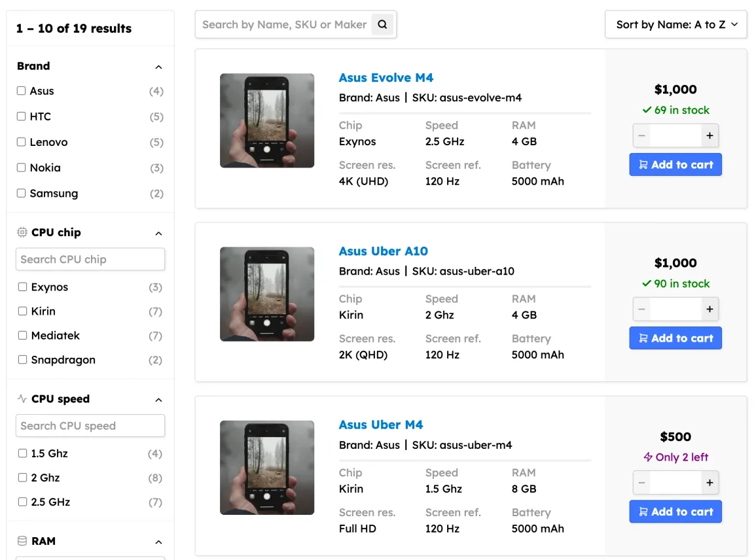Collapse the CPU chip filter section
The height and width of the screenshot is (560, 754).
click(x=158, y=234)
